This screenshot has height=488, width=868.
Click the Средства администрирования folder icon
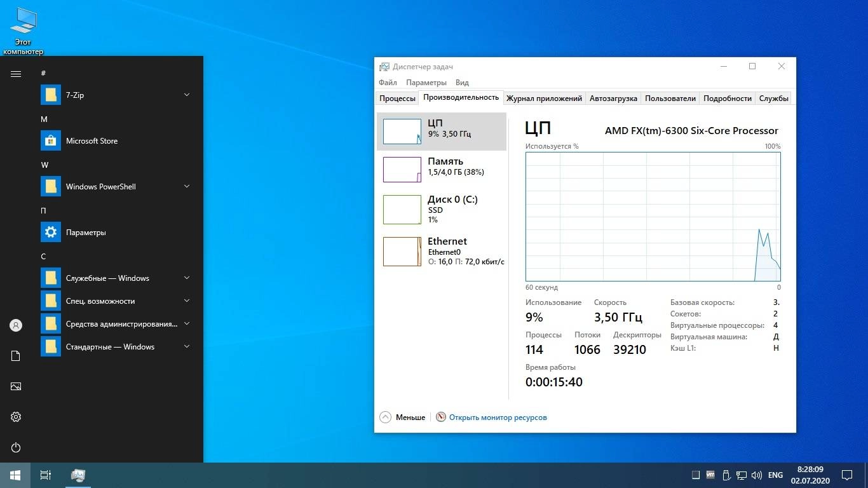51,323
